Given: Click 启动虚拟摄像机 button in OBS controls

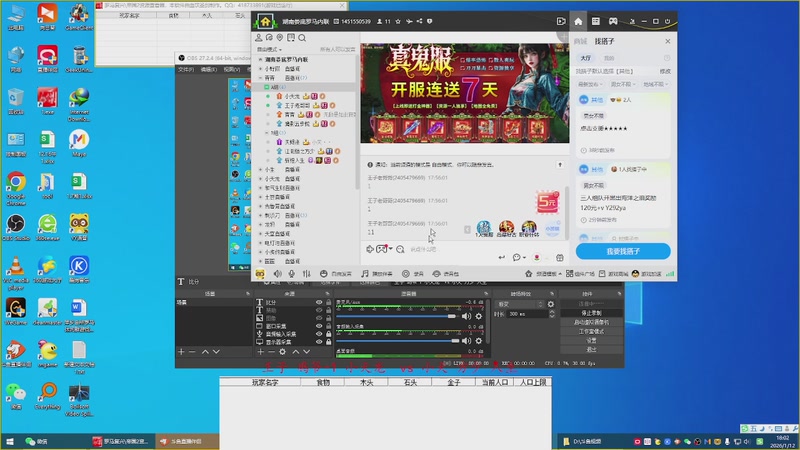Looking at the screenshot, I should [x=591, y=322].
